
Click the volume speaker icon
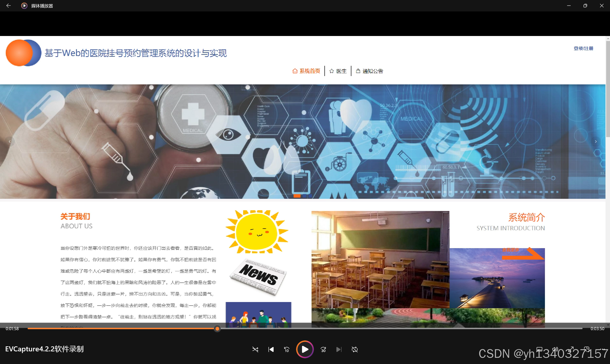555,349
